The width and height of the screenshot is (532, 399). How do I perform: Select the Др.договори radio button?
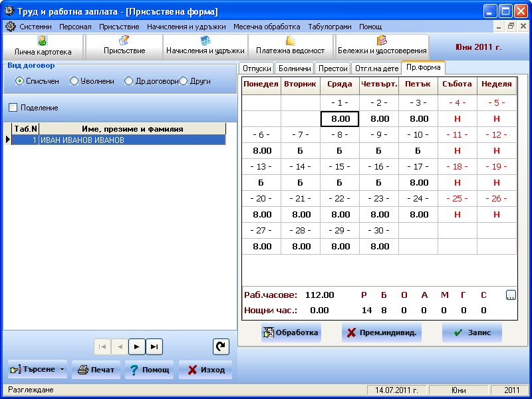[x=128, y=81]
